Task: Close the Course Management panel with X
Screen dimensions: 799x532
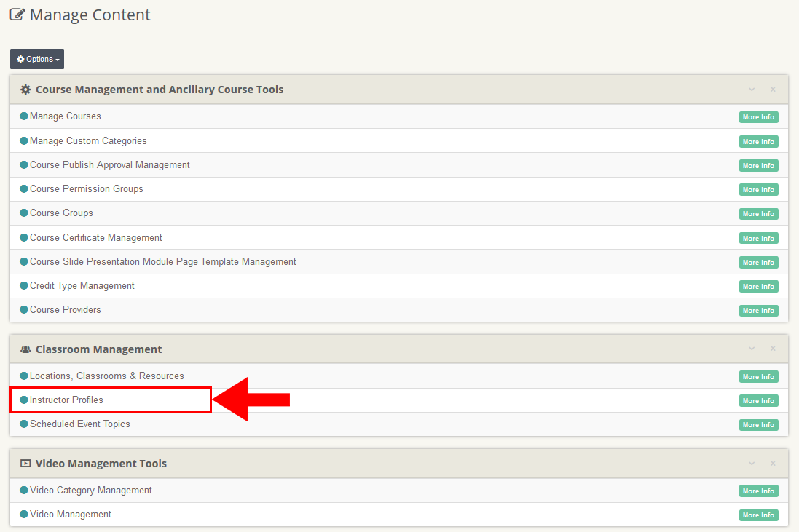Action: pos(773,90)
